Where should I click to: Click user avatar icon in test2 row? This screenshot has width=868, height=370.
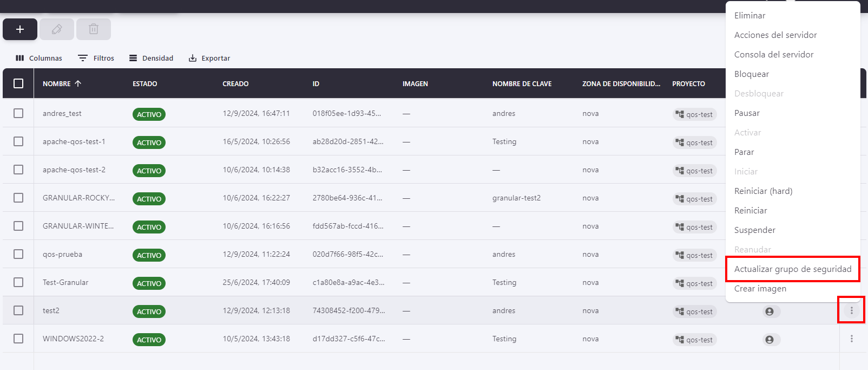[x=769, y=311]
